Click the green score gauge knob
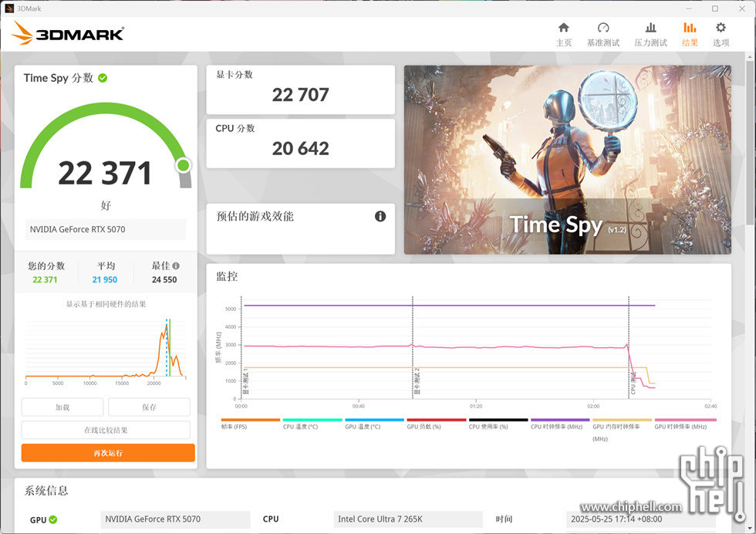 (x=184, y=165)
